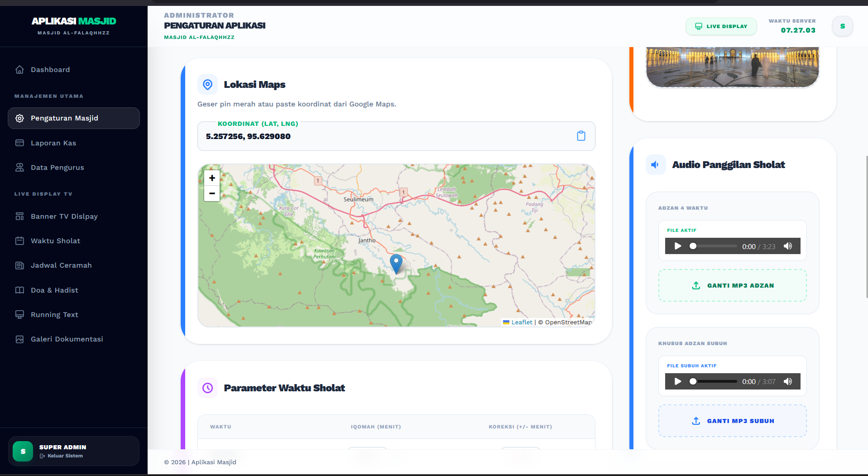Click the blue map location pin

[x=396, y=264]
